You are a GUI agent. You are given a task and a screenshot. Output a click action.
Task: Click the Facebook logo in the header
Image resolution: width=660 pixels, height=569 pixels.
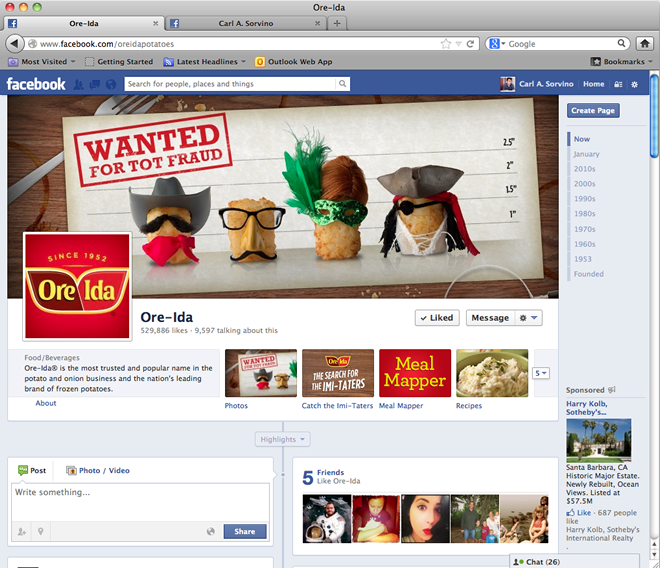36,85
